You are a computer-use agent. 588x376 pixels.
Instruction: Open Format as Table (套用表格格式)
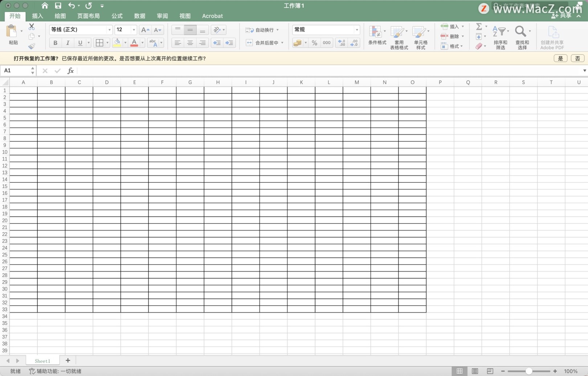[x=399, y=37]
